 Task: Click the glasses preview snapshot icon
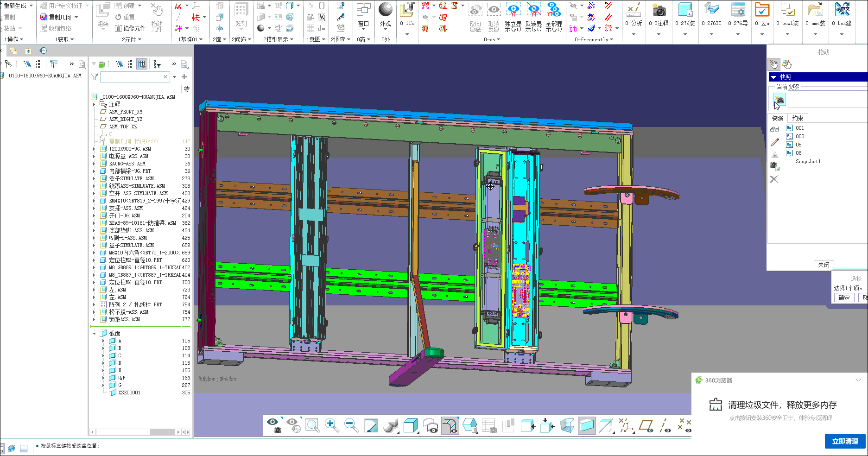774,130
